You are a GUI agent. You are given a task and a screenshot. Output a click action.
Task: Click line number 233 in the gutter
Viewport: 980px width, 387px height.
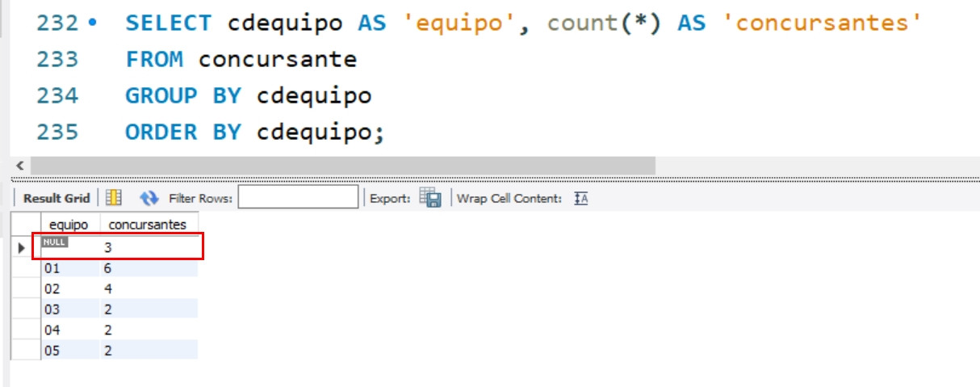coord(57,59)
